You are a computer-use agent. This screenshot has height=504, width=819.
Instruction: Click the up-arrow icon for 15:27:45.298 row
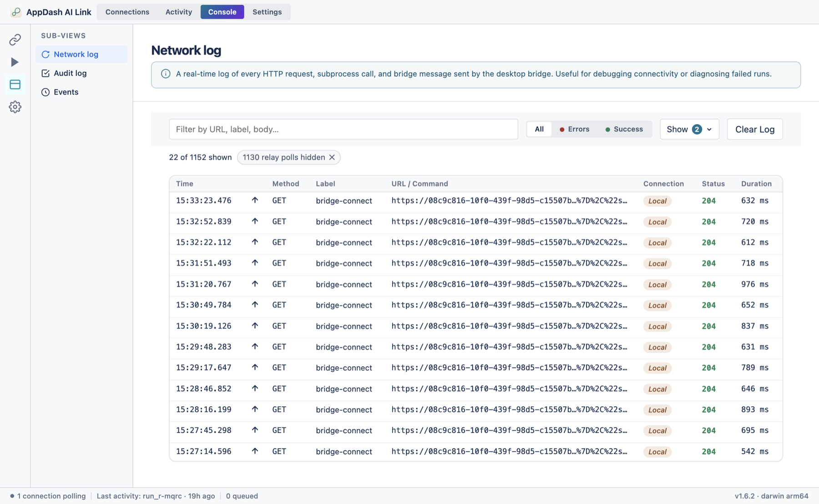[x=255, y=430]
